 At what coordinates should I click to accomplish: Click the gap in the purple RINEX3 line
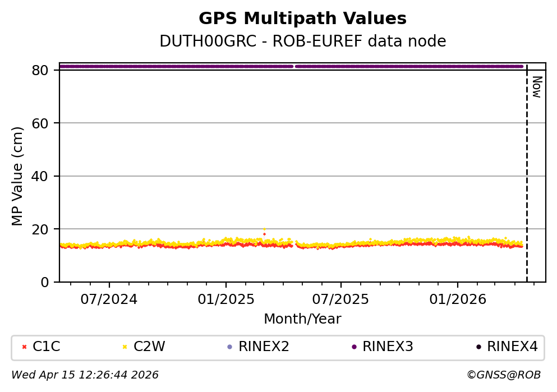294,66
